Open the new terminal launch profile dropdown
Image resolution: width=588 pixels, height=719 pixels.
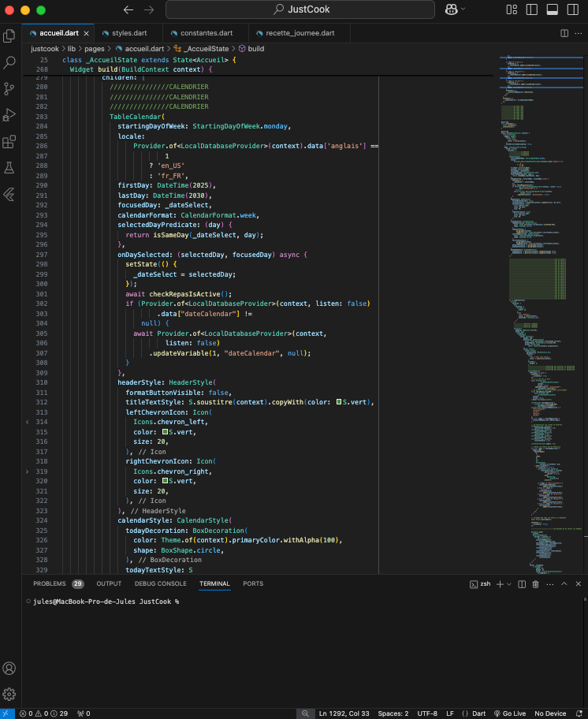click(509, 584)
